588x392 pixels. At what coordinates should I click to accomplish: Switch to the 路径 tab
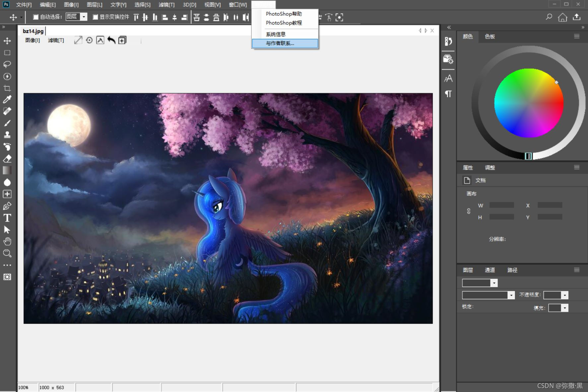tap(512, 270)
